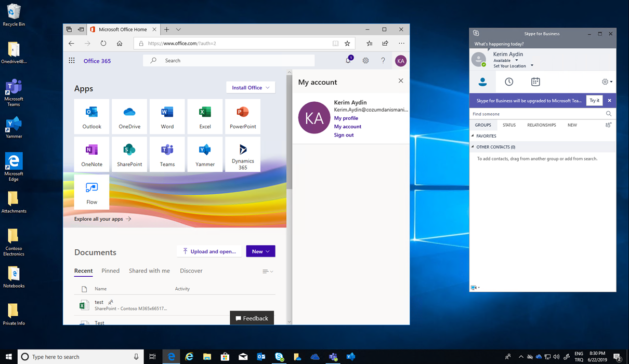Image resolution: width=629 pixels, height=364 pixels.
Task: Click Try it in Skype Teams banner
Action: point(594,101)
